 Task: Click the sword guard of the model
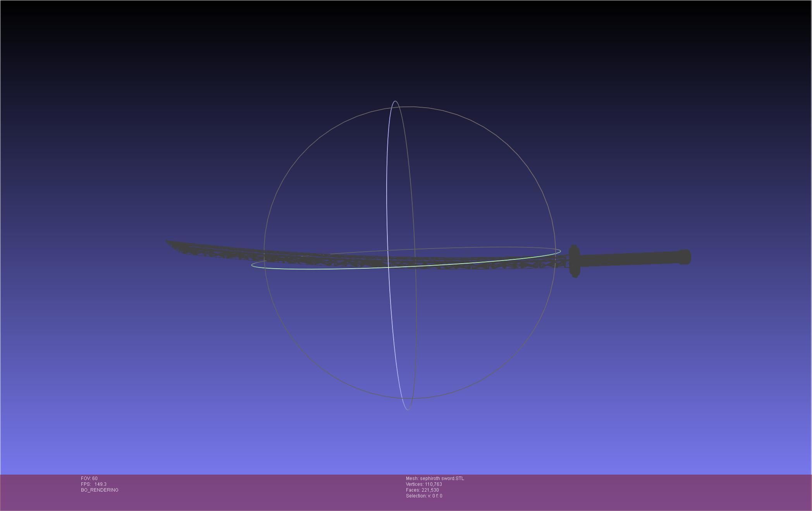pos(574,261)
